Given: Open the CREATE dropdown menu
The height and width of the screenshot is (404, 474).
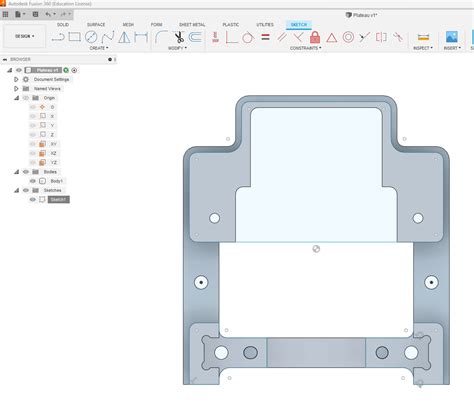Looking at the screenshot, I should (99, 48).
